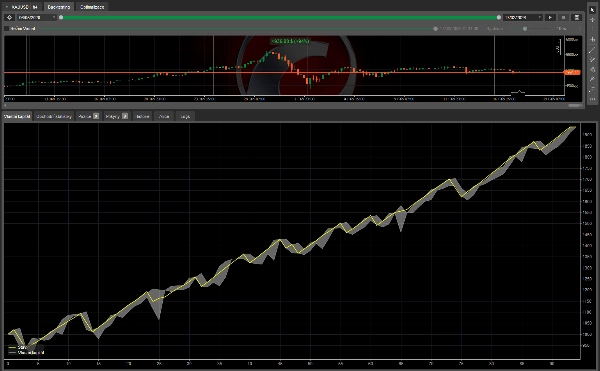Switch to the Backtesting tab
600x371 pixels.
click(x=59, y=7)
